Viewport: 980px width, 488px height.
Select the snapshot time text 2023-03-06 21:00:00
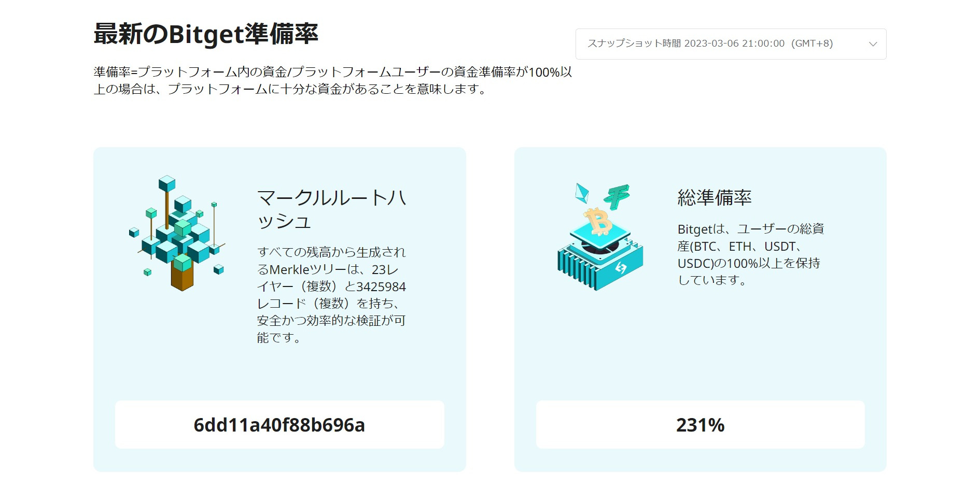734,44
